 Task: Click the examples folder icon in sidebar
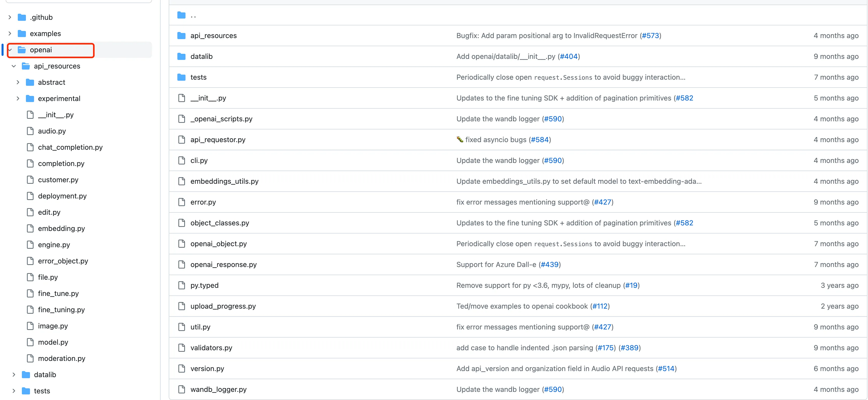point(22,34)
